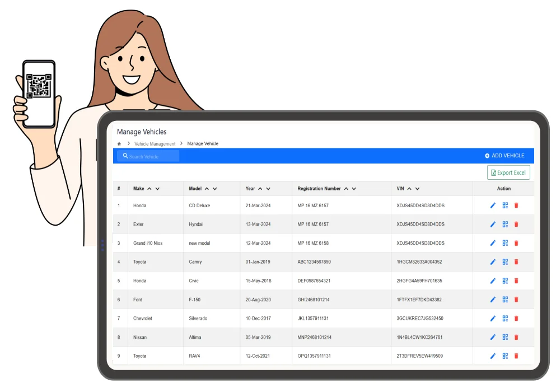The width and height of the screenshot is (556, 392).
Task: Show QR code for Toyota Camry
Action: pos(505,262)
